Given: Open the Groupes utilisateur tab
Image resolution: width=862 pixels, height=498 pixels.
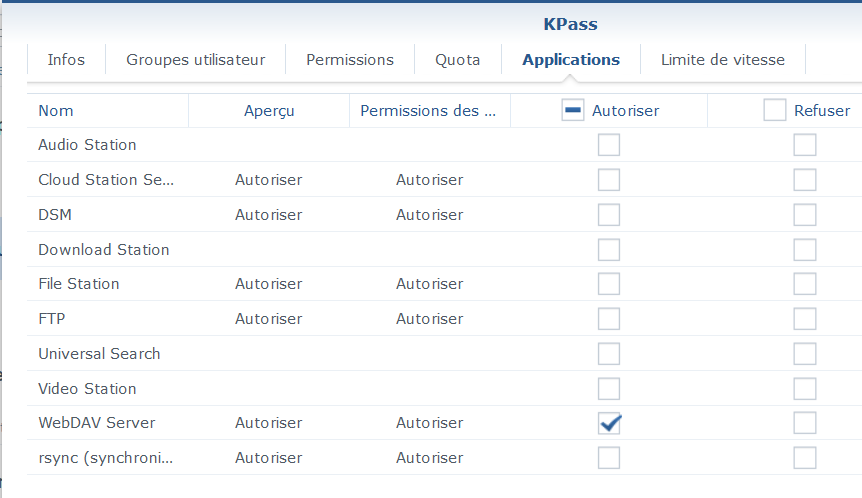Looking at the screenshot, I should (195, 60).
